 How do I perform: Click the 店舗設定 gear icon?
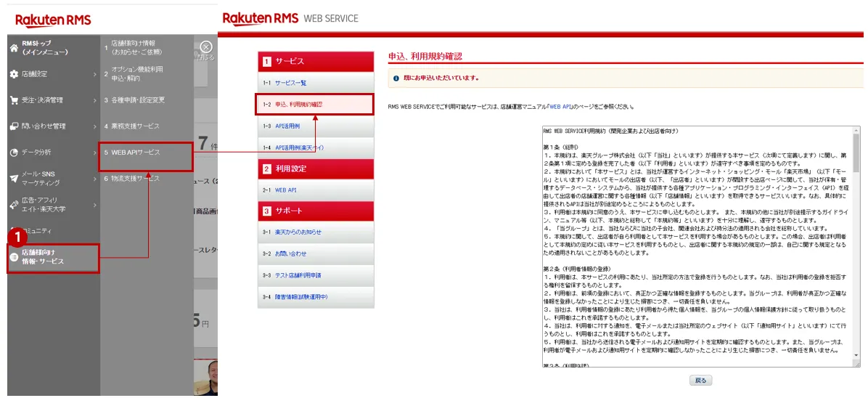click(14, 74)
